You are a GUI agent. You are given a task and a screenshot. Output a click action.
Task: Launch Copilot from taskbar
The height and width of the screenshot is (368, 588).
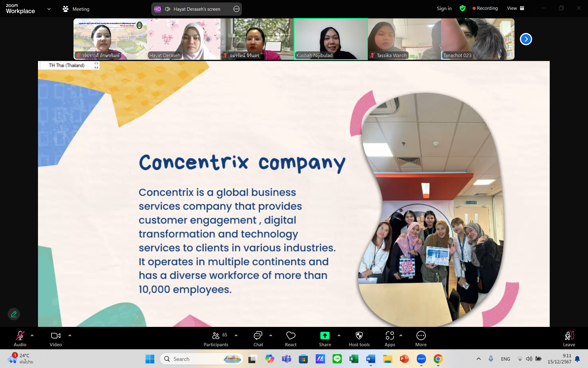[270, 359]
